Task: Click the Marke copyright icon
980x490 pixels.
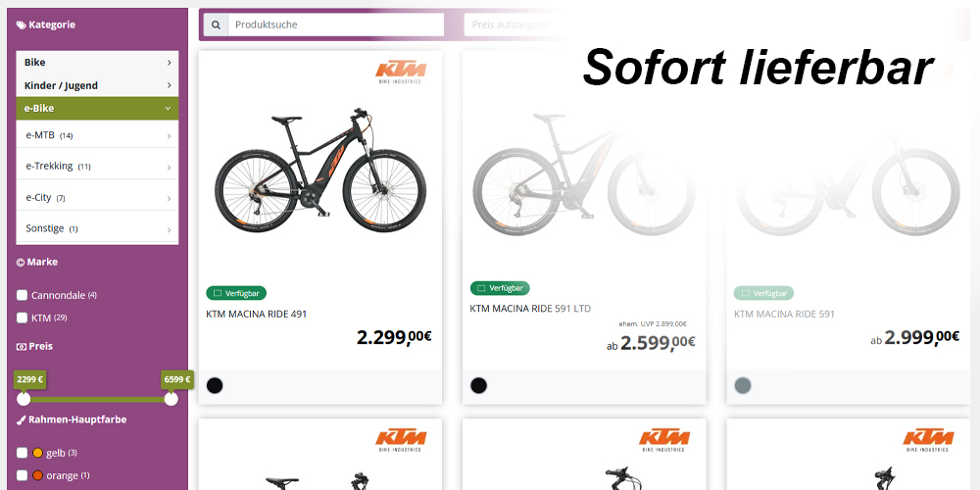Action: pyautogui.click(x=22, y=263)
